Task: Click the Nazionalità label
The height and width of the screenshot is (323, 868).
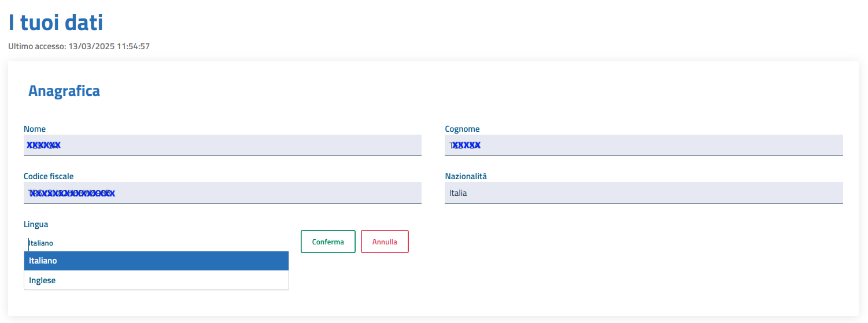Action: tap(466, 176)
